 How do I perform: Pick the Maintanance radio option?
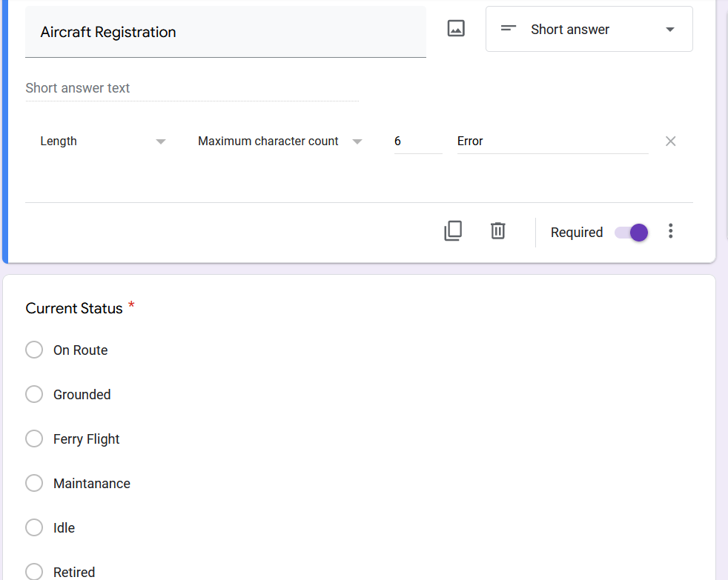[34, 484]
